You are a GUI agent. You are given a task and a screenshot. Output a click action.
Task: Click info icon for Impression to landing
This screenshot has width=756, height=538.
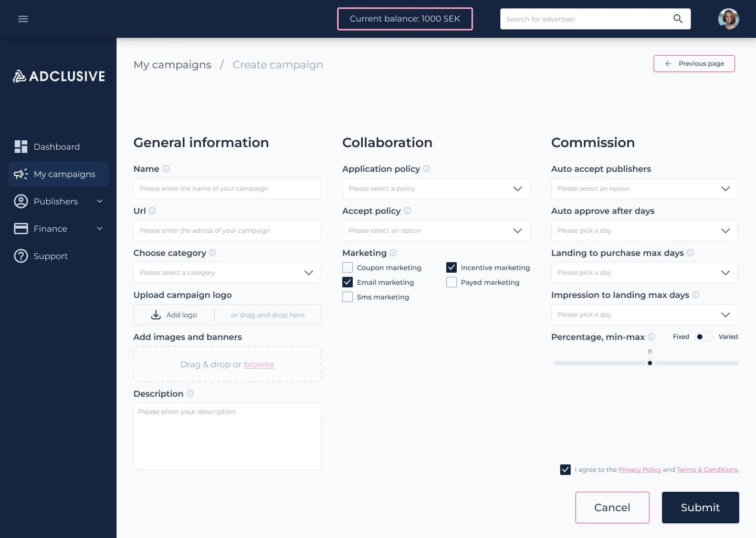coord(696,295)
